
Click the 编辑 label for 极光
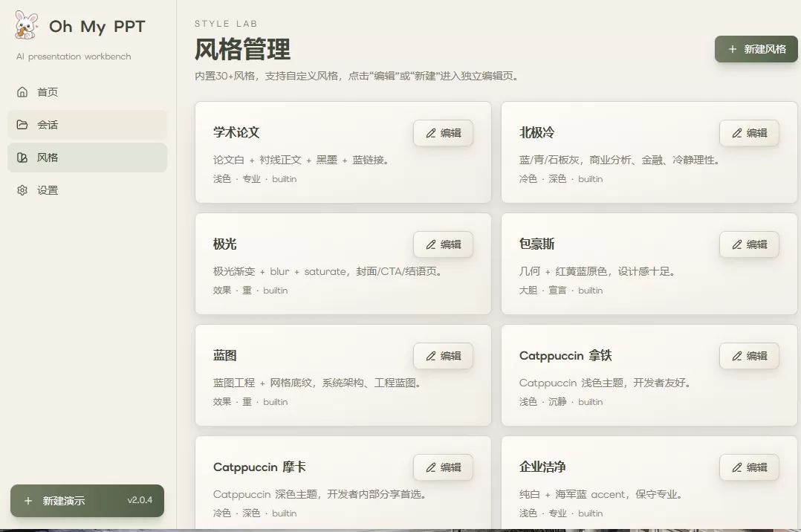[x=450, y=244]
